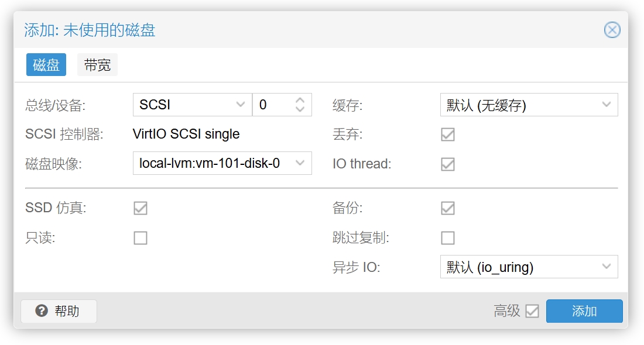Screen dimensions: 644x345
Task: Select the 磁盘 disk tab
Action: click(46, 65)
